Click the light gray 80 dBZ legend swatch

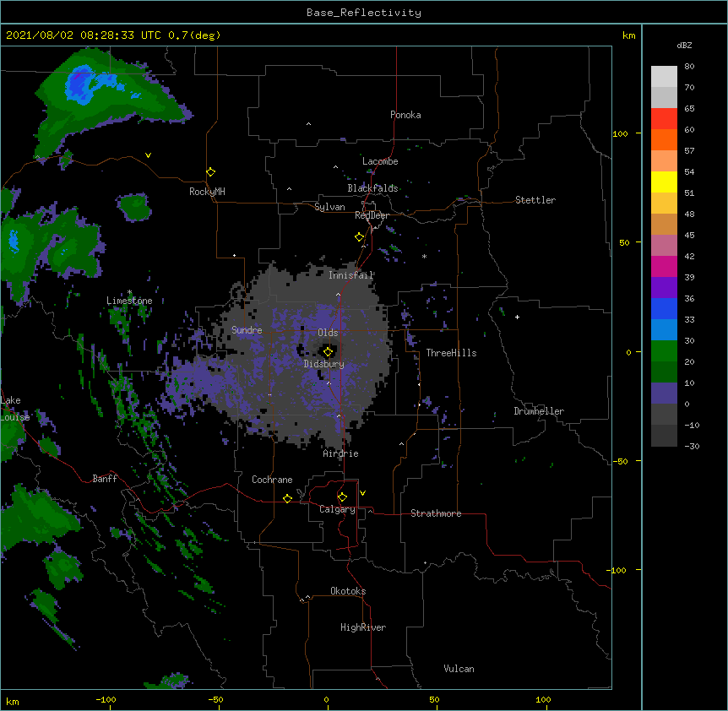coord(664,76)
